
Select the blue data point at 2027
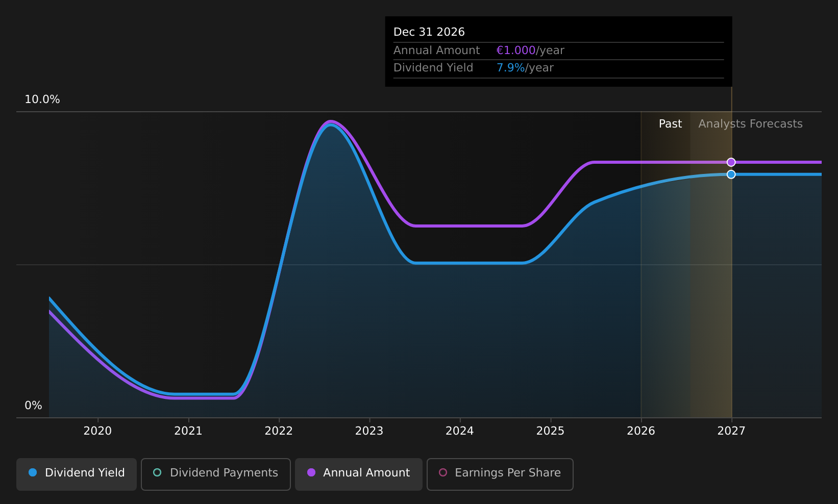click(731, 174)
